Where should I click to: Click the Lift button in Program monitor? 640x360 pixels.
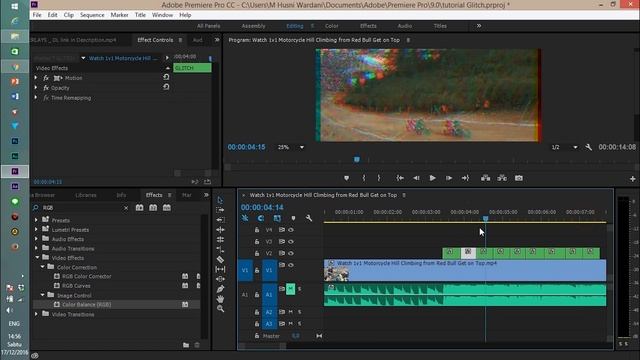click(x=485, y=178)
